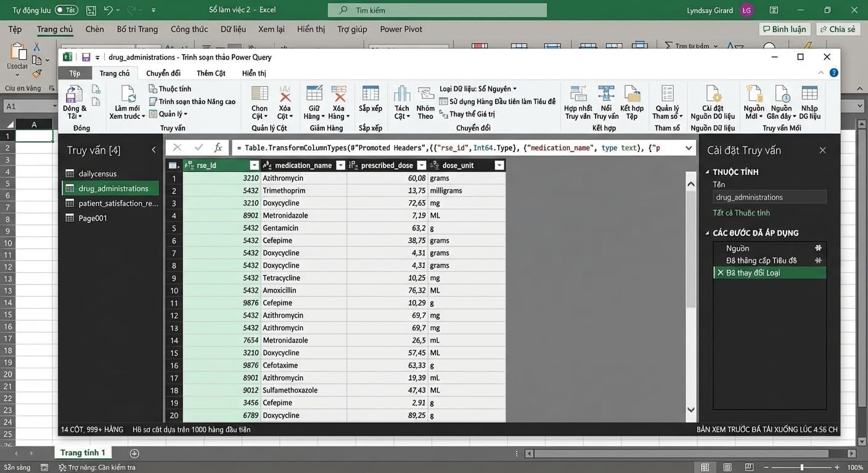The width and height of the screenshot is (868, 473).
Task: Click Hợp nhất Truy vấn merge icon
Action: coord(578,94)
